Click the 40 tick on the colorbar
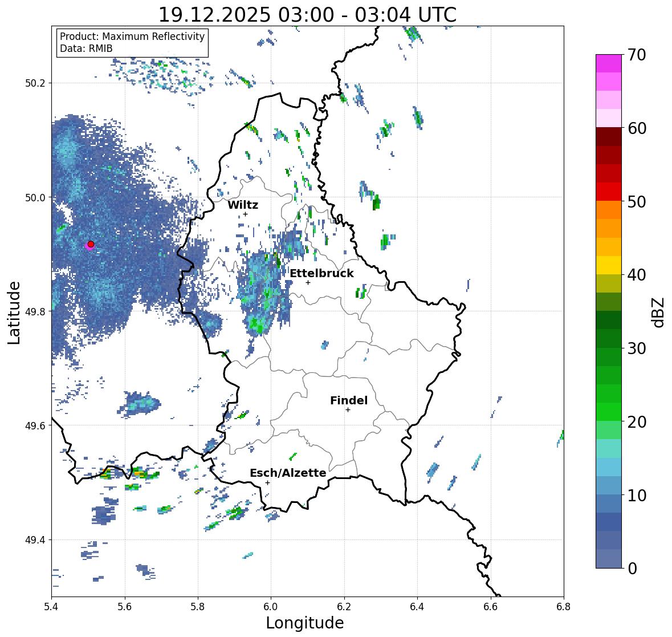Viewport: 672px width, 637px height. click(x=637, y=275)
